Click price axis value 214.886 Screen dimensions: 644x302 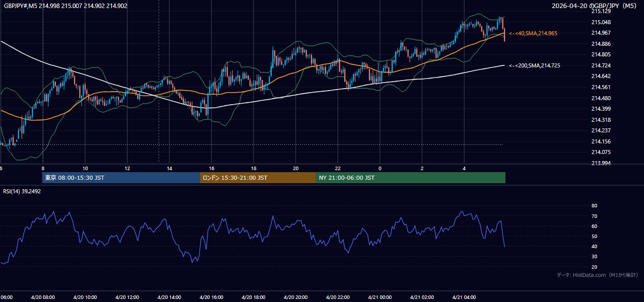601,44
